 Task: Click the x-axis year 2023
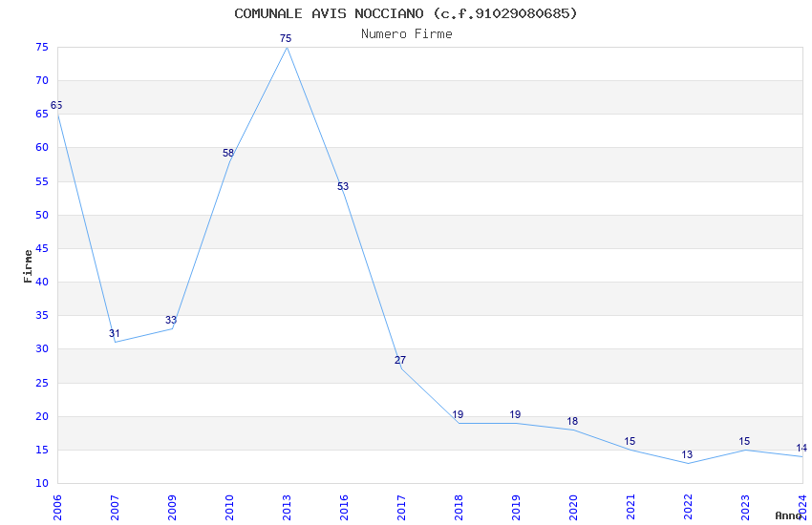tap(745, 508)
